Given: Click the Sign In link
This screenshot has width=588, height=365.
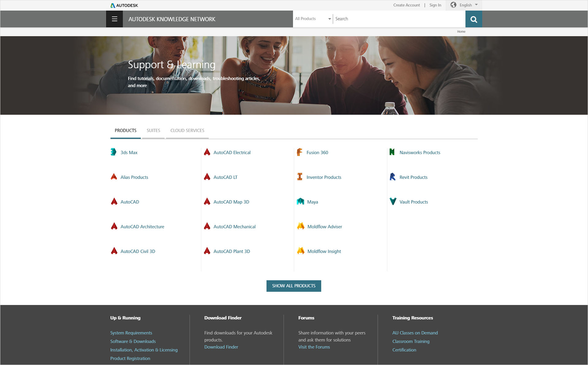Looking at the screenshot, I should point(435,5).
